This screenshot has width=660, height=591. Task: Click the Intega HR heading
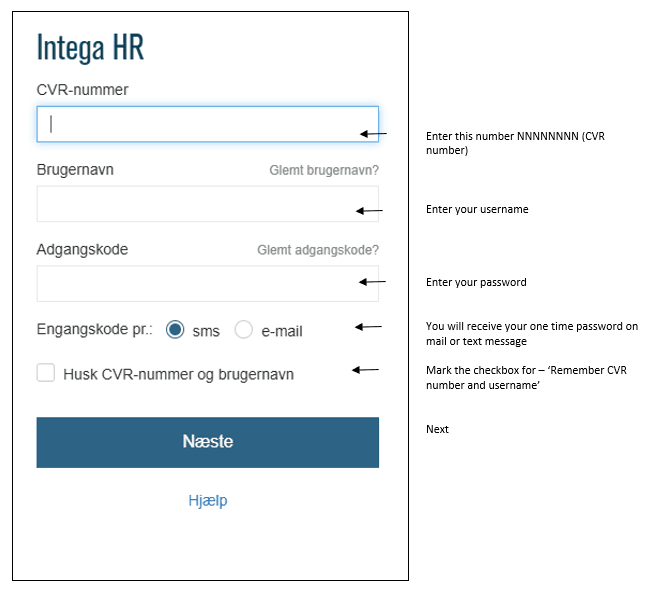(91, 48)
